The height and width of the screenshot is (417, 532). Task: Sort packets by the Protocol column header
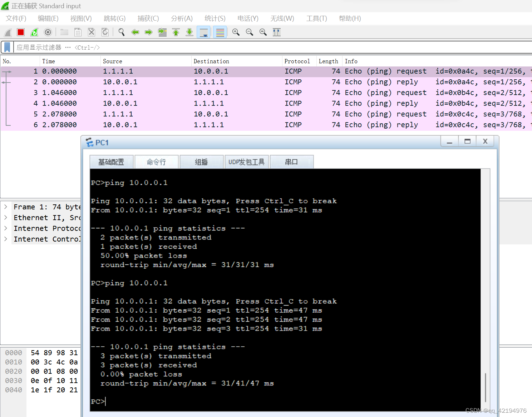click(299, 61)
